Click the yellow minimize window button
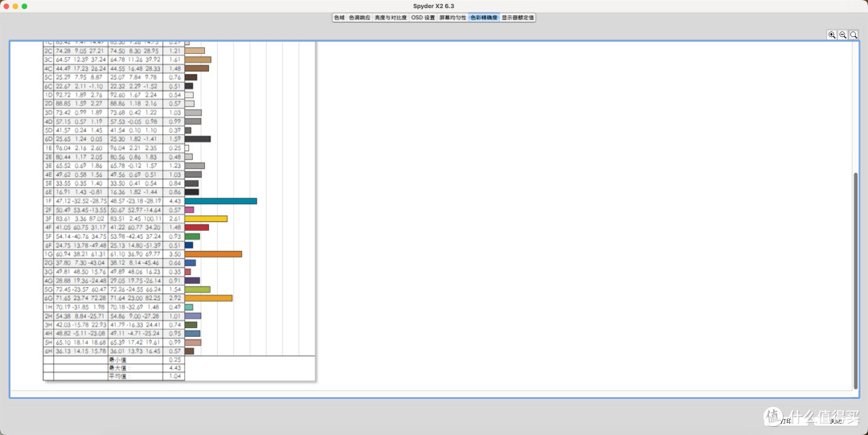The image size is (868, 435). 15,6
